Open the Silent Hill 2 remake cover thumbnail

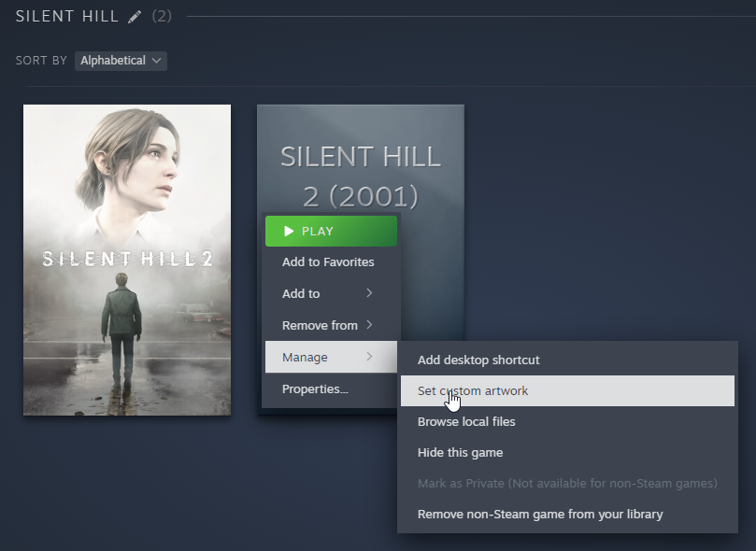(x=127, y=260)
